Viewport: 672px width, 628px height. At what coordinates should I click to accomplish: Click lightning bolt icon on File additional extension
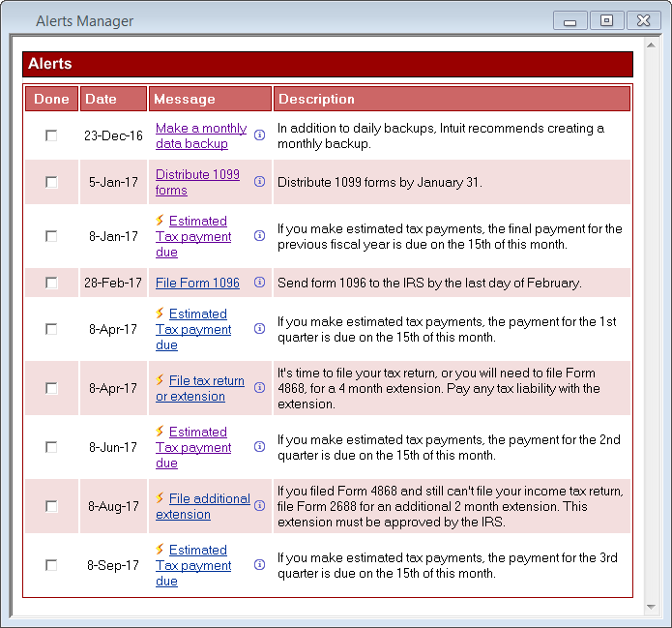(x=161, y=498)
